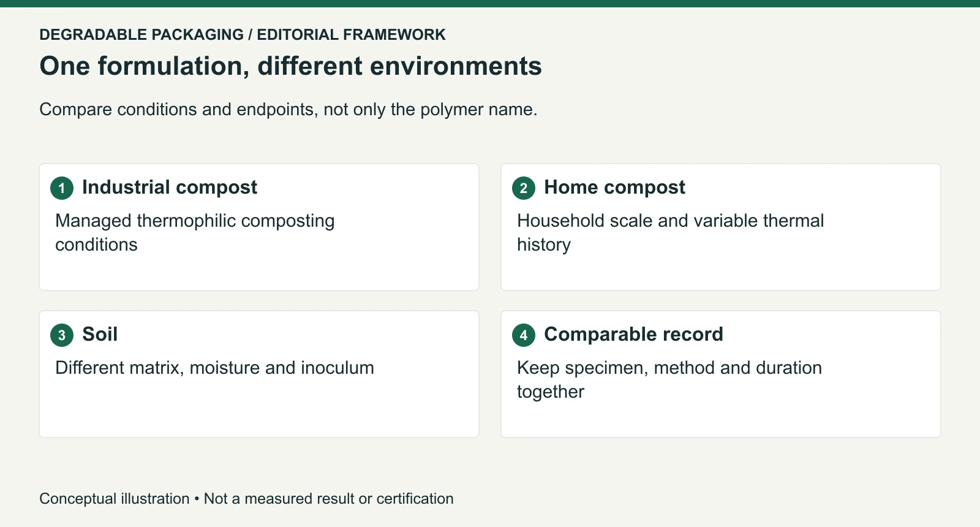Image resolution: width=980 pixels, height=527 pixels.
Task: Click the number 2 badge beside Home compost
Action: [x=524, y=188]
